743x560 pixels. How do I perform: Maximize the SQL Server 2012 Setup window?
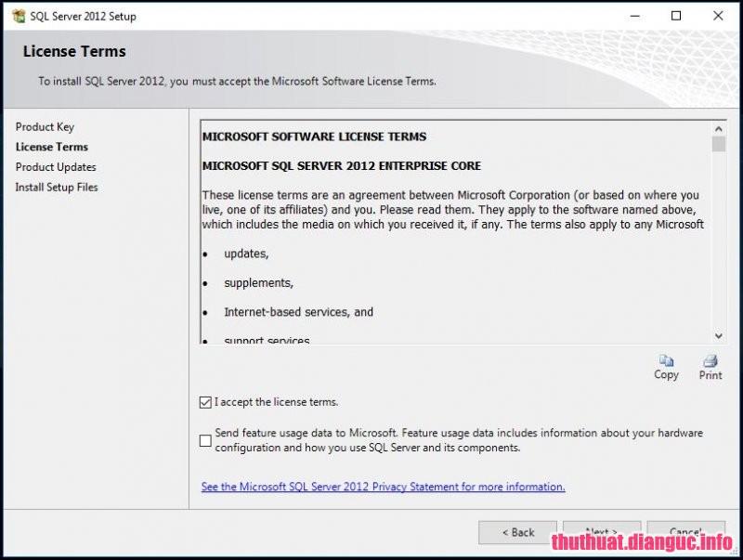click(676, 16)
